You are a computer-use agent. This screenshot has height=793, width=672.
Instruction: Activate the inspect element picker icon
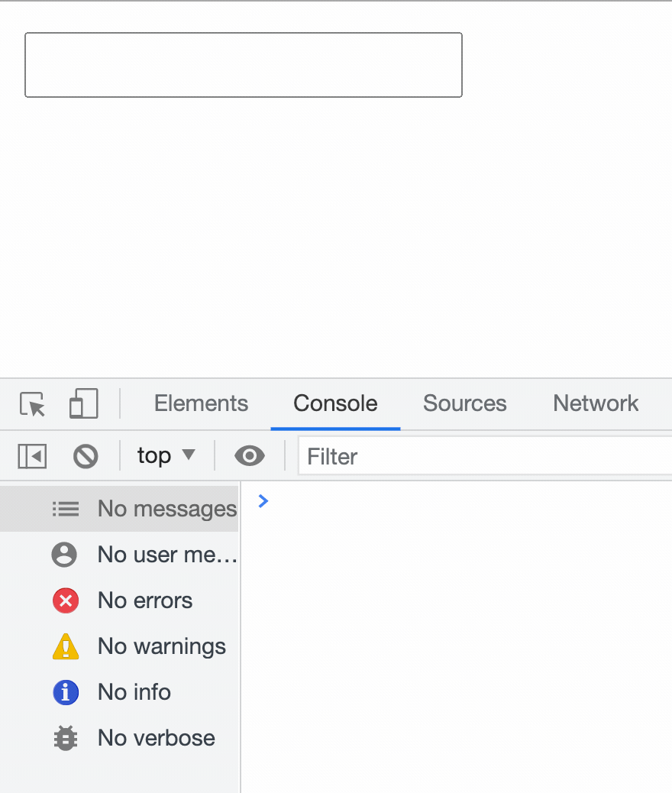[32, 404]
